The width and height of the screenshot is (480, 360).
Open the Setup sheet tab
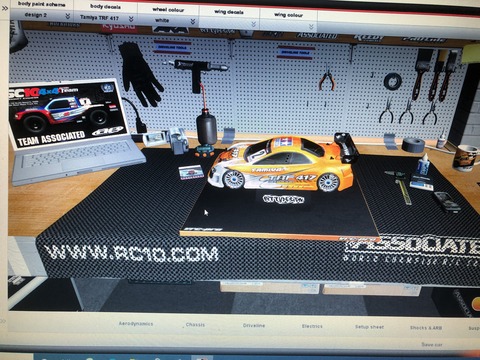click(x=369, y=327)
